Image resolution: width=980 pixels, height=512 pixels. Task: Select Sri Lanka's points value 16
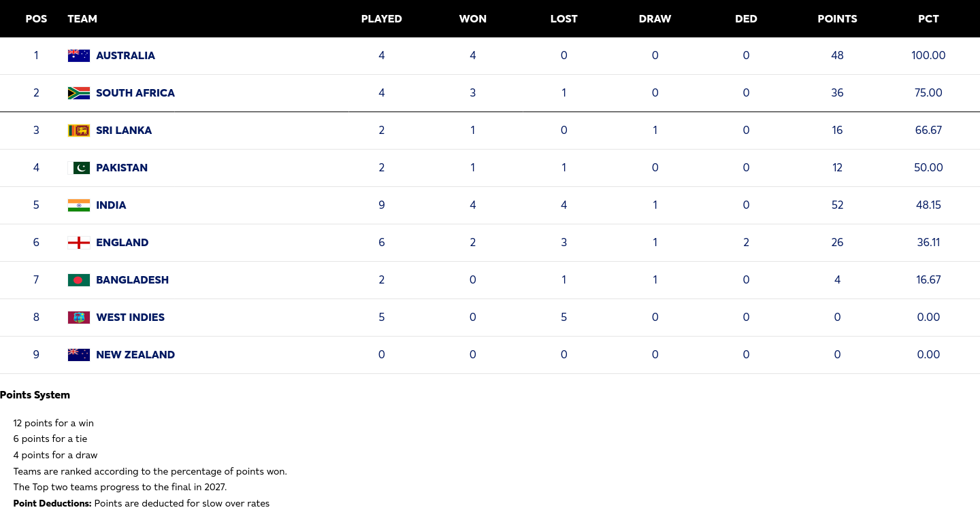(x=838, y=131)
